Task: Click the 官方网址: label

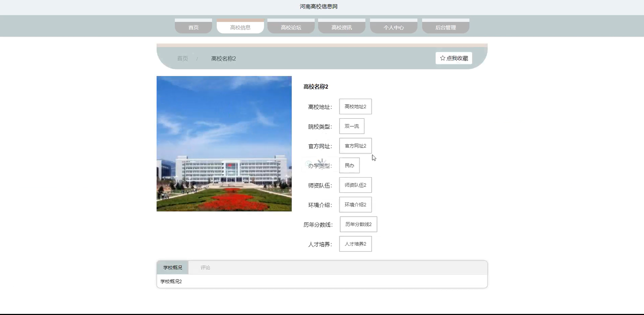Action: (x=320, y=146)
